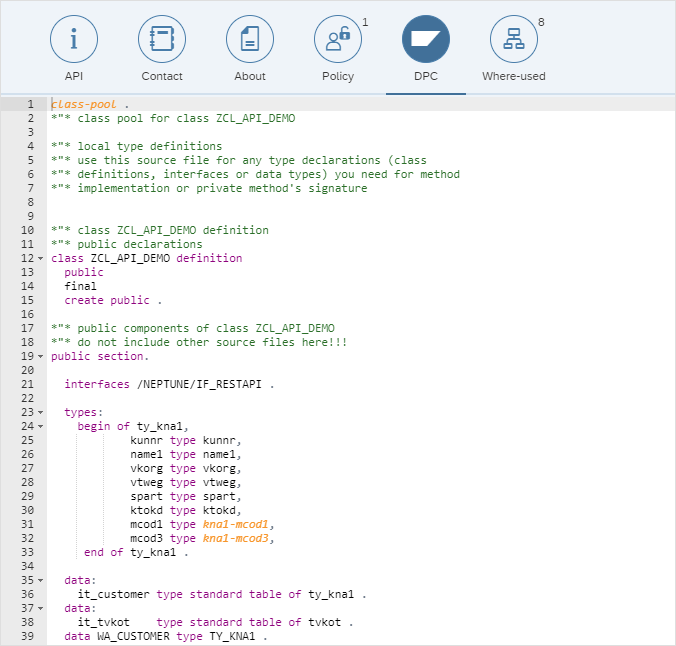Click 'it_tvkot' variable declaration
This screenshot has height=646, width=676.
103,622
